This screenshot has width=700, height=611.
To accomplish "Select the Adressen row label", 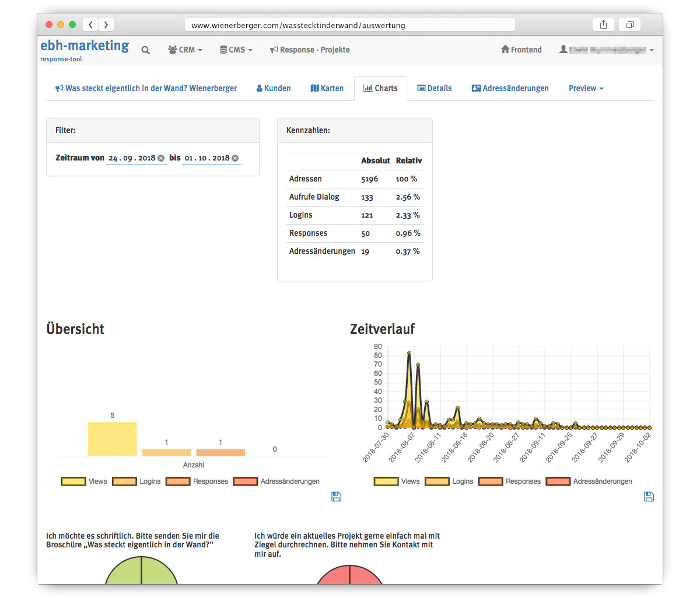I will (x=306, y=179).
